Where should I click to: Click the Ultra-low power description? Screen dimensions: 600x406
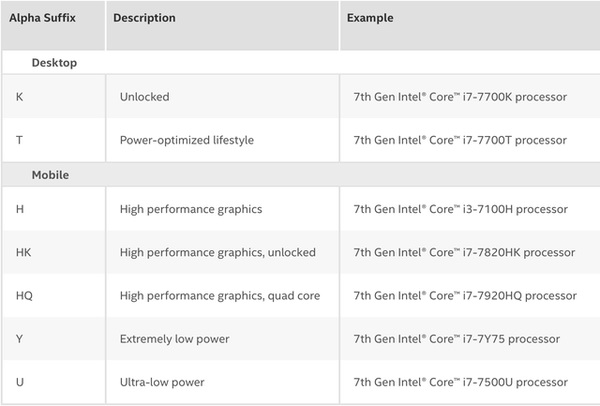(161, 382)
